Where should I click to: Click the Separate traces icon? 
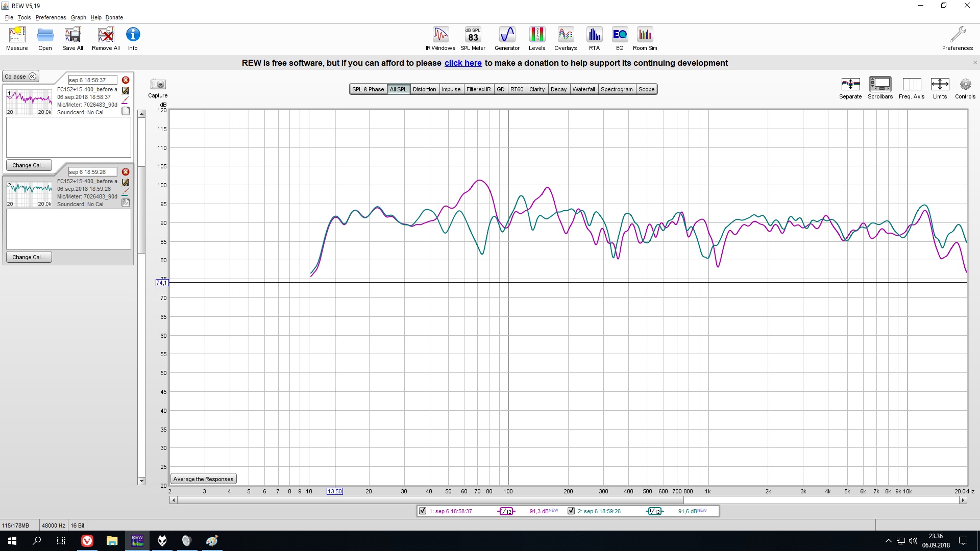[850, 88]
